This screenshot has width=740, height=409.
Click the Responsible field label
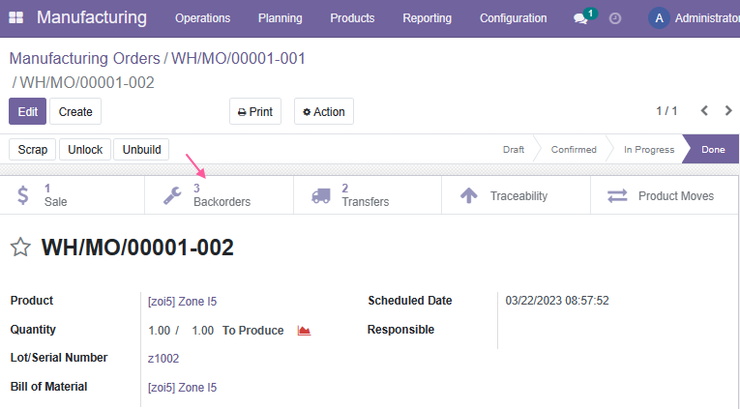point(401,329)
